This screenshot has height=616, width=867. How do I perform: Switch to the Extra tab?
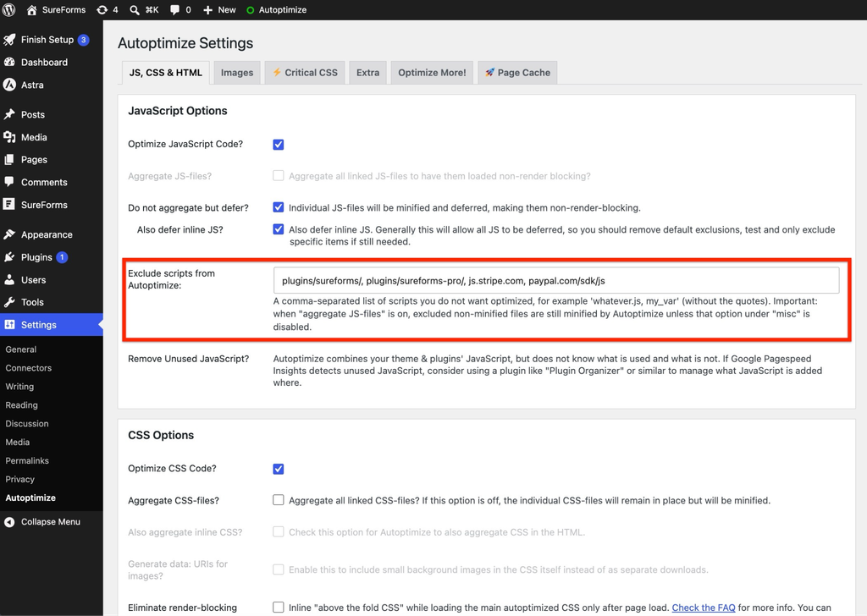367,73
